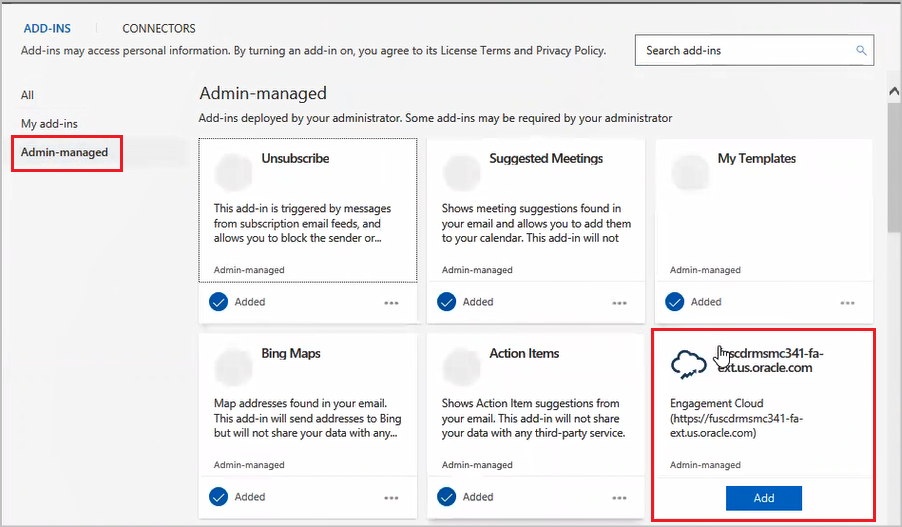Click the Engagement Cloud description text
Image resolution: width=902 pixels, height=527 pixels.
coord(736,418)
